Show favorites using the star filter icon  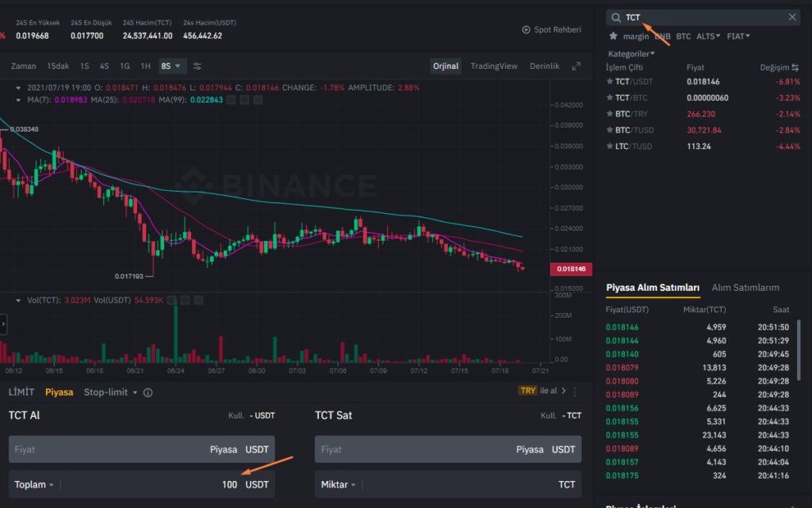point(613,36)
